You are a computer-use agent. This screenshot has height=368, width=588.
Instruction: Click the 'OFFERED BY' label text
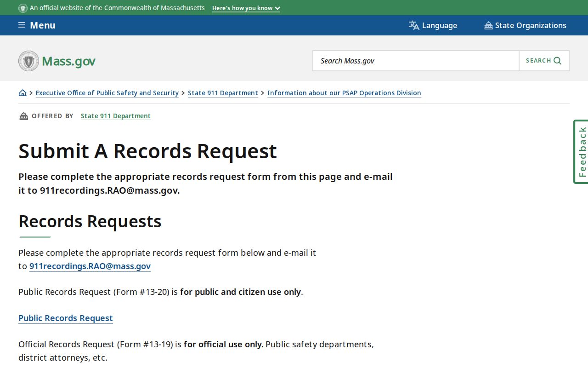52,116
